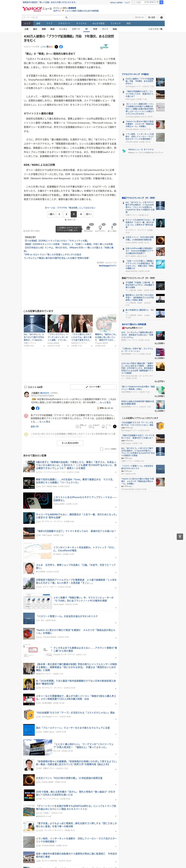Click the header web search magnifier button
The image size is (186, 868).
(161, 2)
